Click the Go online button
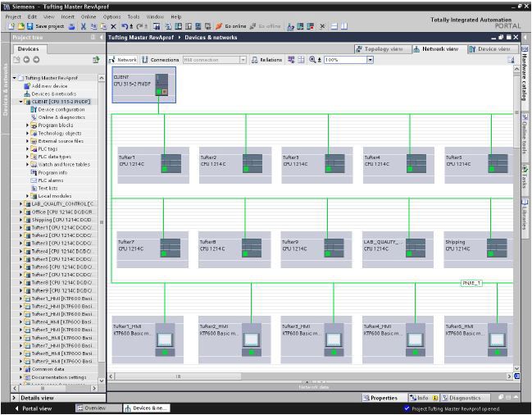 tap(230, 26)
